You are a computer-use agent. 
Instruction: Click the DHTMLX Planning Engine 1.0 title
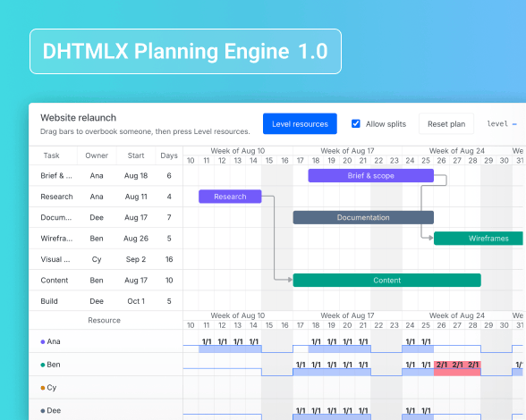pos(185,51)
